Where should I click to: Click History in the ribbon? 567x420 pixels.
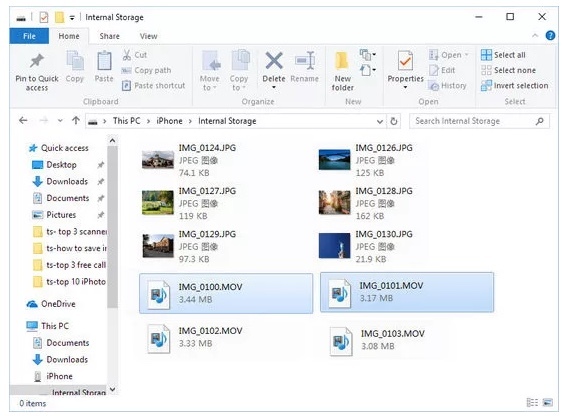click(x=447, y=85)
